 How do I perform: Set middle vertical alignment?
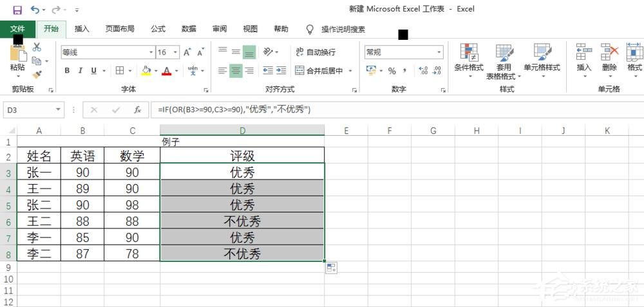(x=236, y=51)
